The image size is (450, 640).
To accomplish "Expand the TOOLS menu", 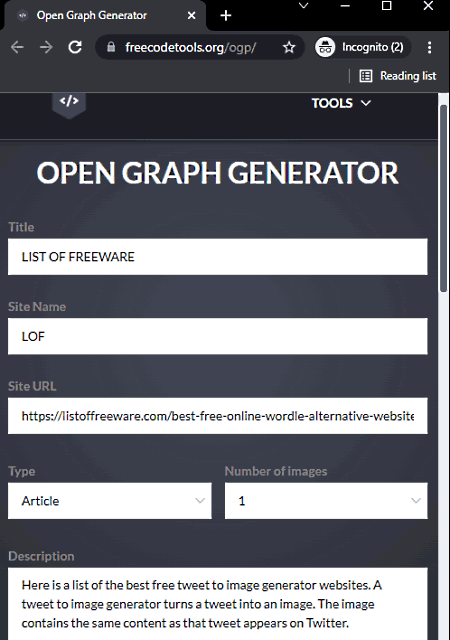I will (x=341, y=103).
